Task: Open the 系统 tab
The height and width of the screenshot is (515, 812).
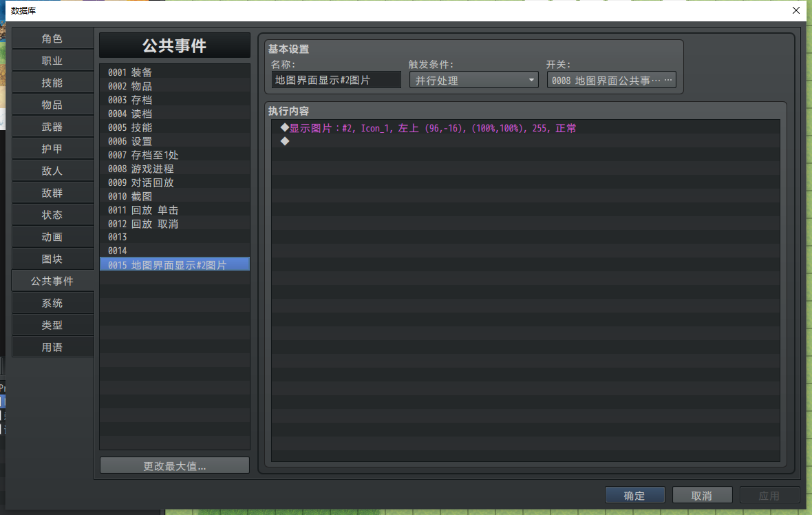Action: (x=52, y=303)
